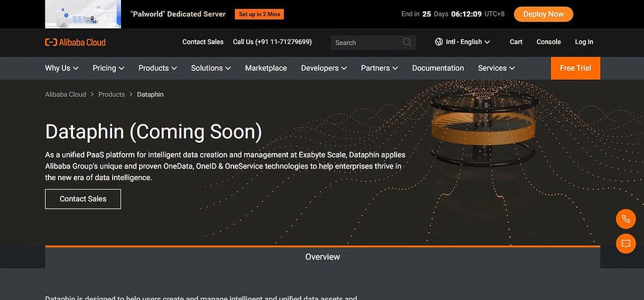Screen dimensions: 644x300
Task: Expand the Products dropdown menu
Action: (158, 68)
